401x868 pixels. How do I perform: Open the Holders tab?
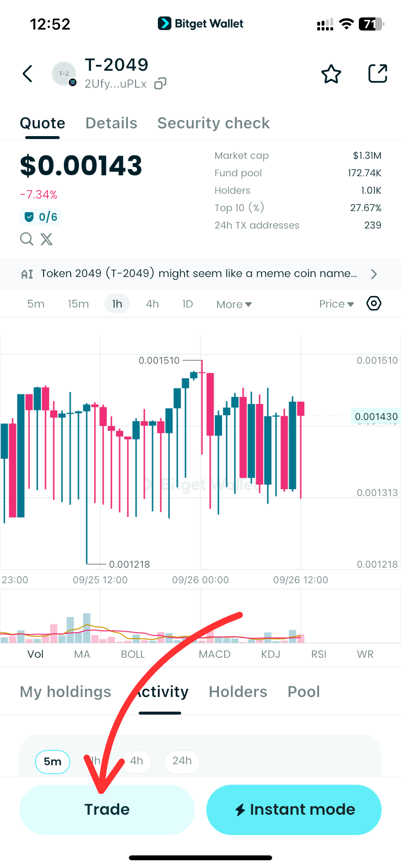tap(238, 692)
